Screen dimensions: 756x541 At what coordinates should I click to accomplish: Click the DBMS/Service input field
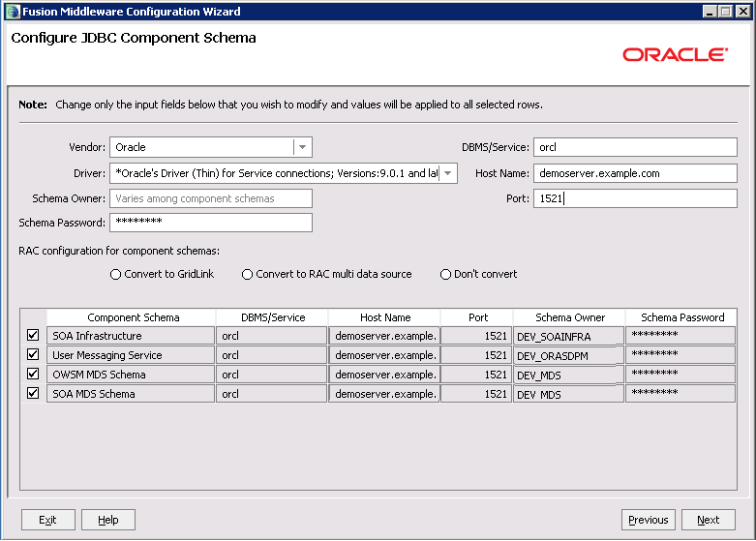pyautogui.click(x=635, y=147)
